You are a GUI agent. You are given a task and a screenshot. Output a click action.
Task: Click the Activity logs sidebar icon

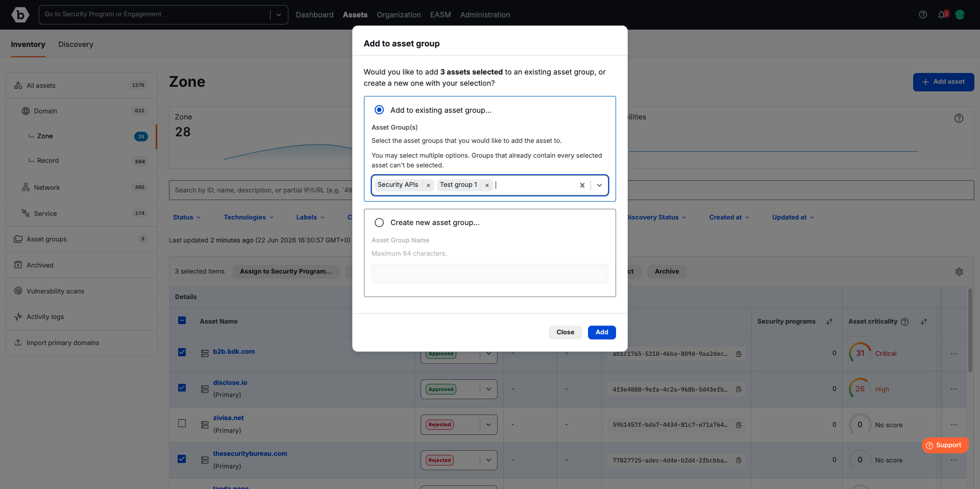coord(18,316)
